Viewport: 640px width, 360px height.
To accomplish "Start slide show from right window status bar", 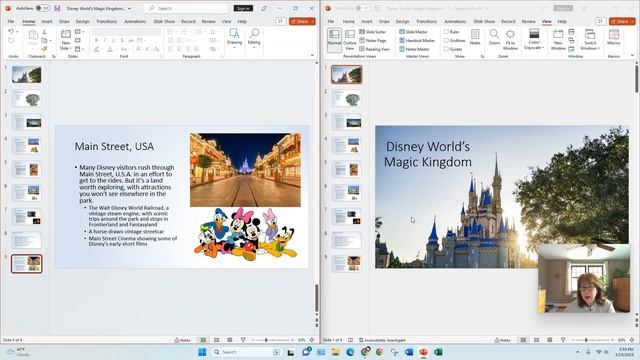I will [x=563, y=340].
